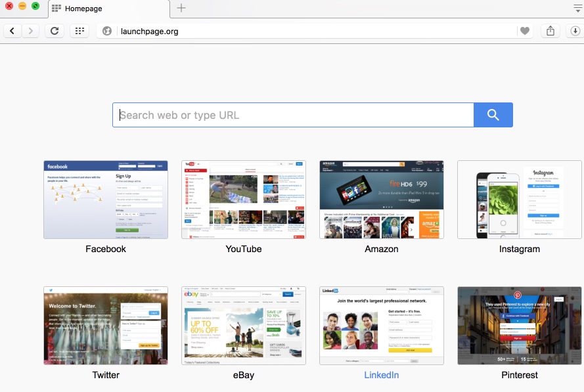584x392 pixels.
Task: Click the blue magnifier search button
Action: (x=493, y=115)
